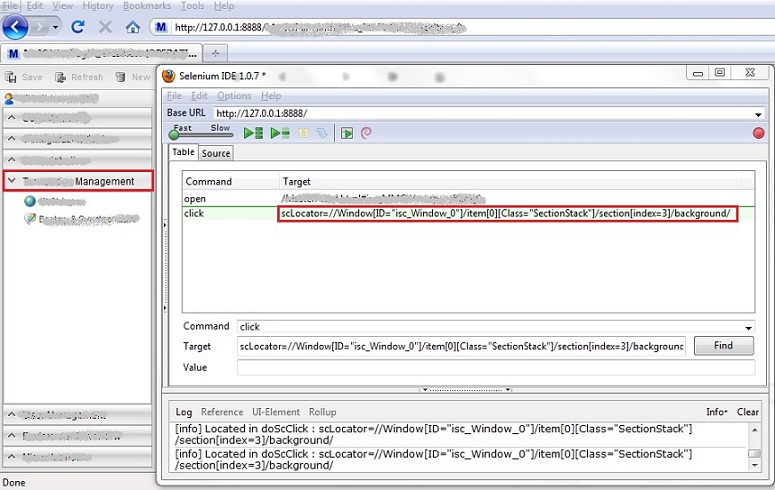Play entire test suite in Selenium IDE

pyautogui.click(x=253, y=133)
